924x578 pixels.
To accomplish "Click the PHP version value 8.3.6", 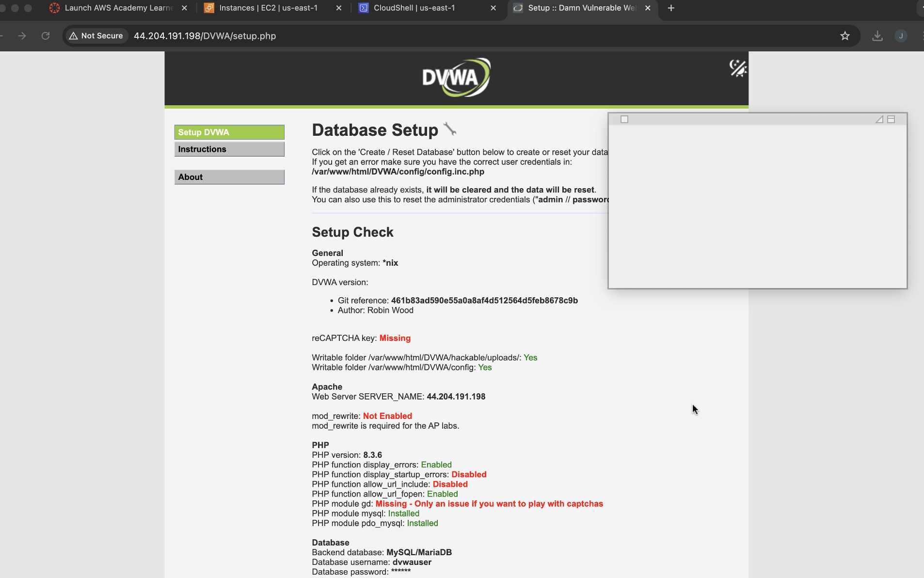I will (x=372, y=455).
